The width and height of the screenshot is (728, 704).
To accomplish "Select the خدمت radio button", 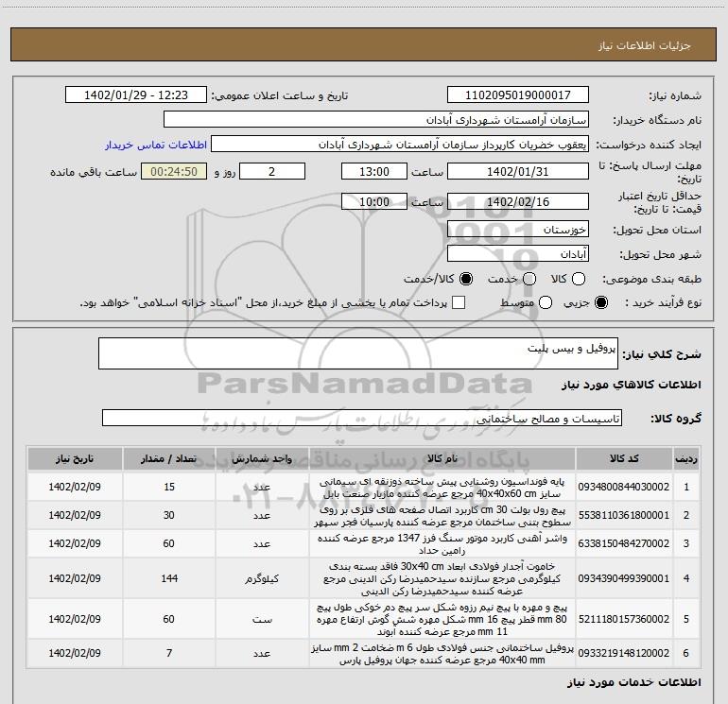I will [529, 279].
